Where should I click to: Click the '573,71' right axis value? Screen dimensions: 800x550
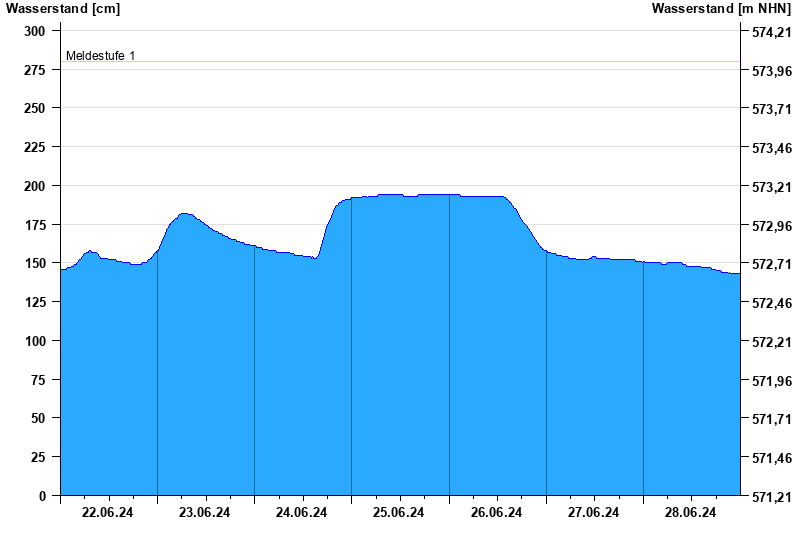tap(772, 109)
